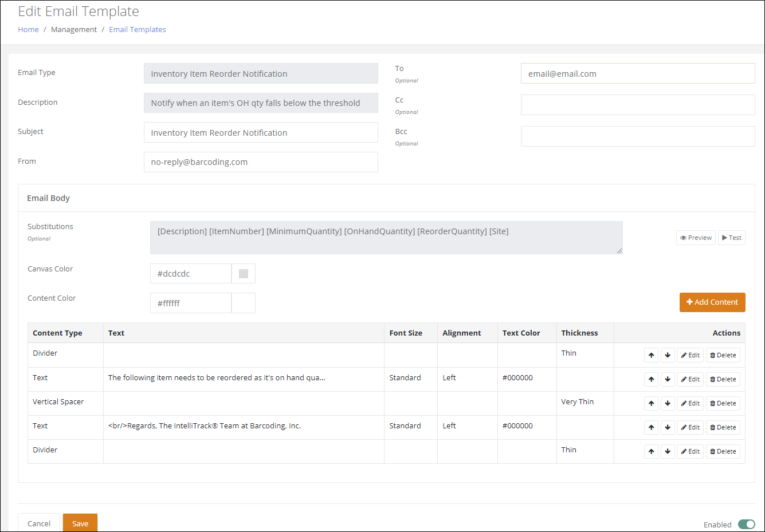This screenshot has width=765, height=532.
Task: Move 'The following item needs' row up
Action: point(652,379)
